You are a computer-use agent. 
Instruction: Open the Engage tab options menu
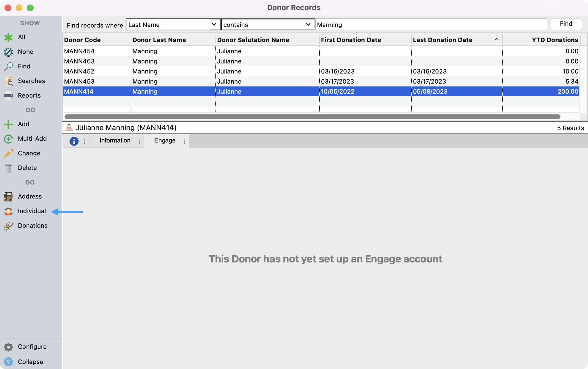point(184,141)
